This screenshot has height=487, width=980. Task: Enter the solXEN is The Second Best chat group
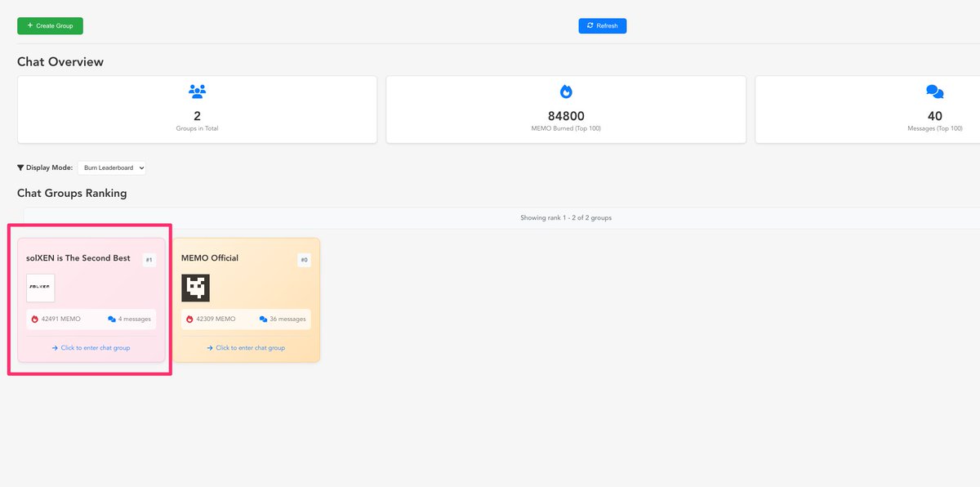pos(90,347)
